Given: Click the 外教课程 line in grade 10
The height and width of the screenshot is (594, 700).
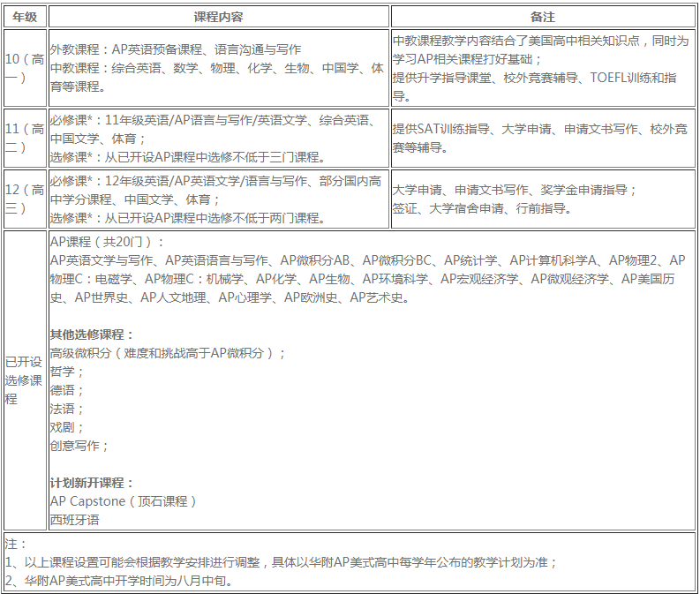Looking at the screenshot, I should 175,49.
